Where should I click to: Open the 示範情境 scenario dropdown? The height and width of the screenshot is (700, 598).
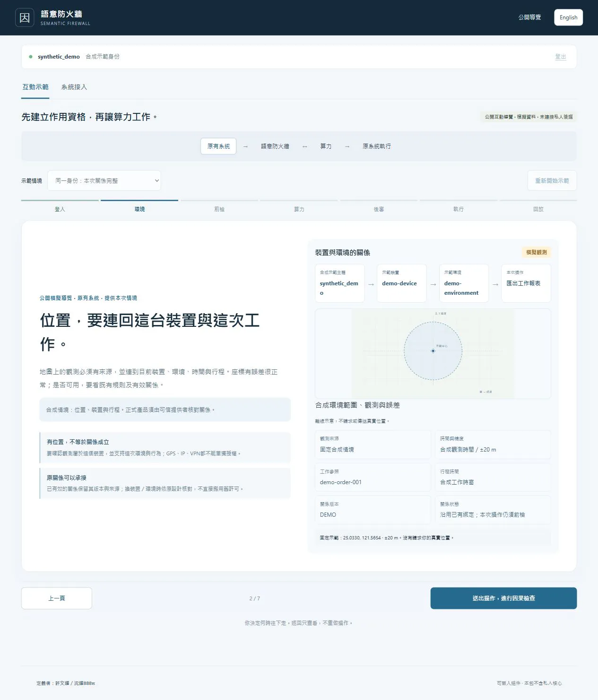tap(104, 180)
